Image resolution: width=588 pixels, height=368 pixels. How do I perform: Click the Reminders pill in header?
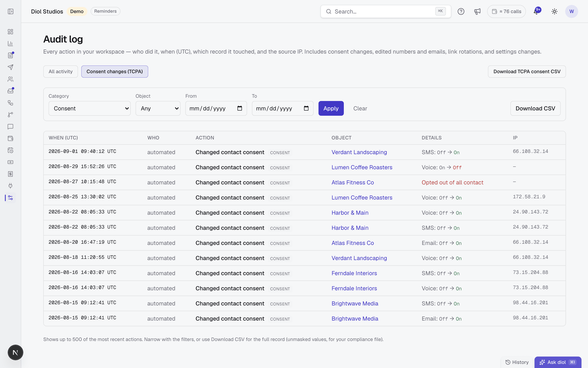coord(105,11)
